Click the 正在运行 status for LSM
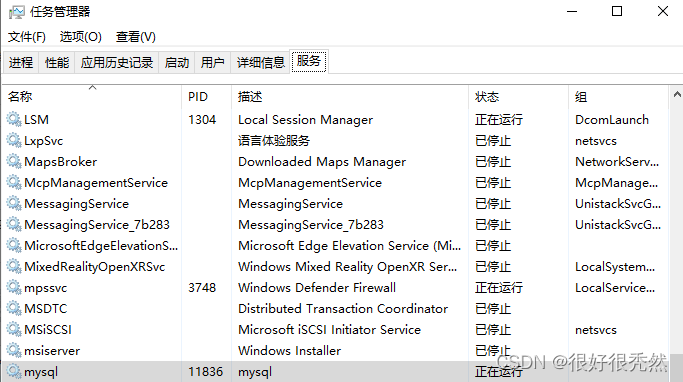The image size is (683, 382). tap(499, 120)
